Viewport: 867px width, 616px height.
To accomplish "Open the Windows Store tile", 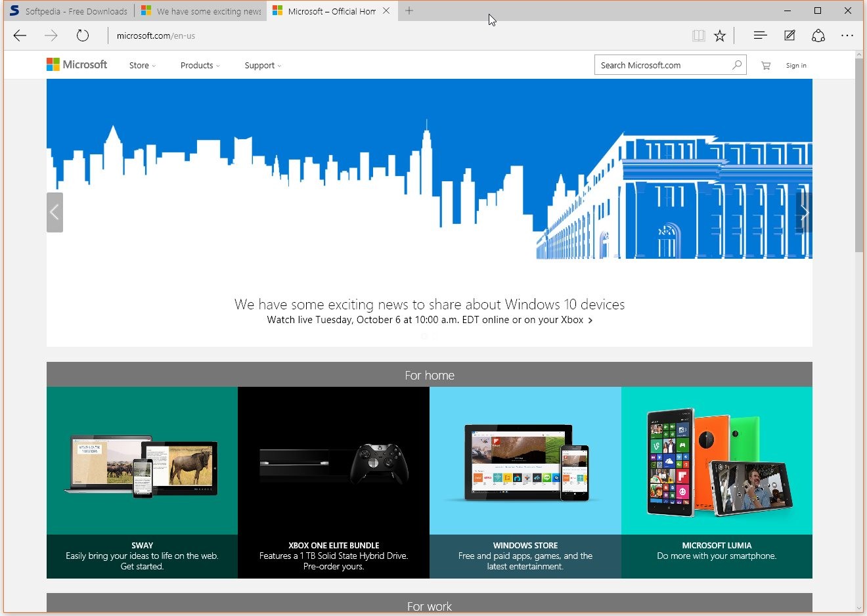I will pos(525,483).
